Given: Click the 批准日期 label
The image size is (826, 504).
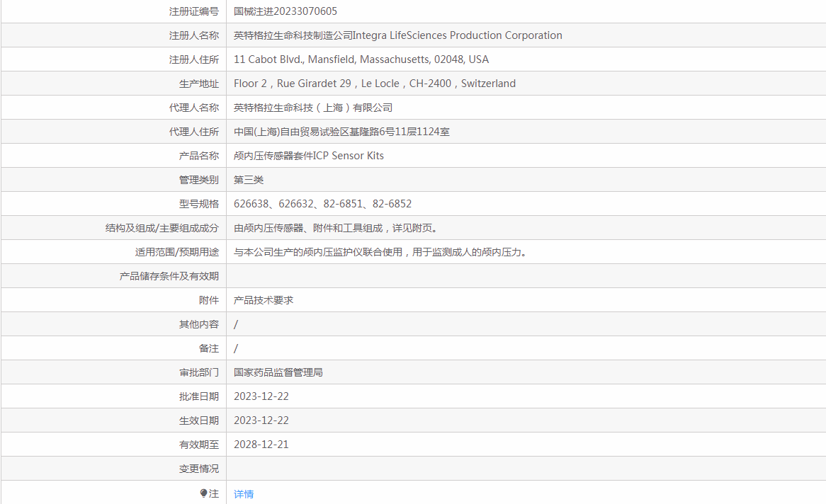Looking at the screenshot, I should click(x=198, y=396).
